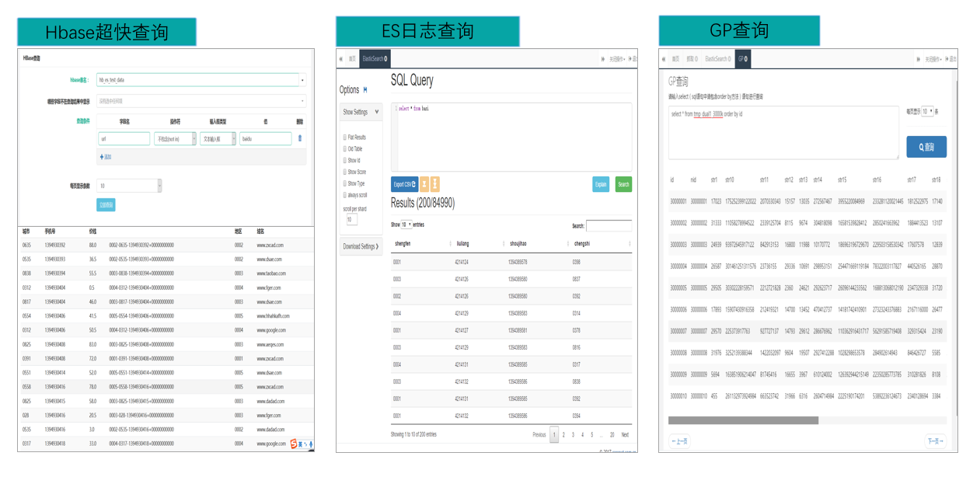Expand the Show Settings section
980x477 pixels.
tap(361, 112)
